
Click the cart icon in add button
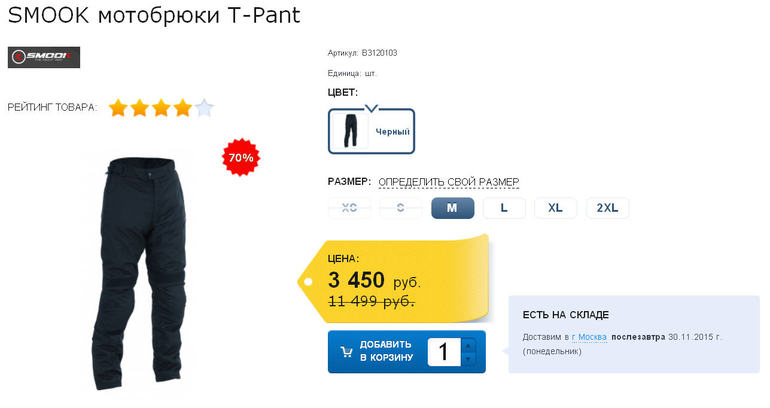point(346,352)
